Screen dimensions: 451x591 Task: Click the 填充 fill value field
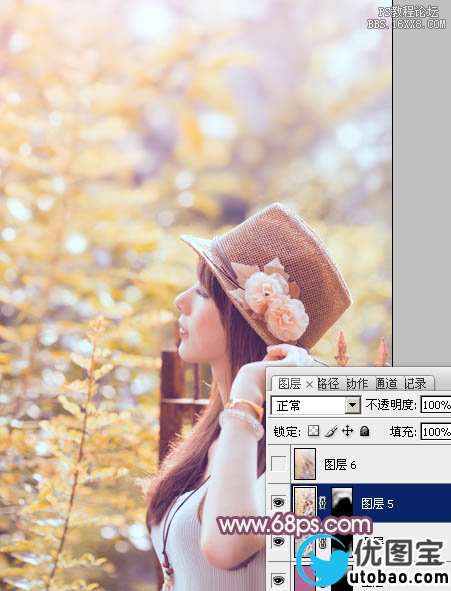click(x=436, y=432)
